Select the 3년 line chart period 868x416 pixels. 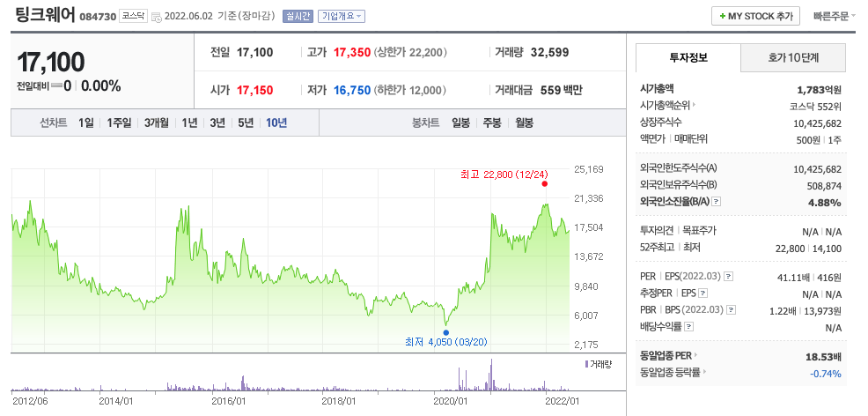pyautogui.click(x=217, y=123)
